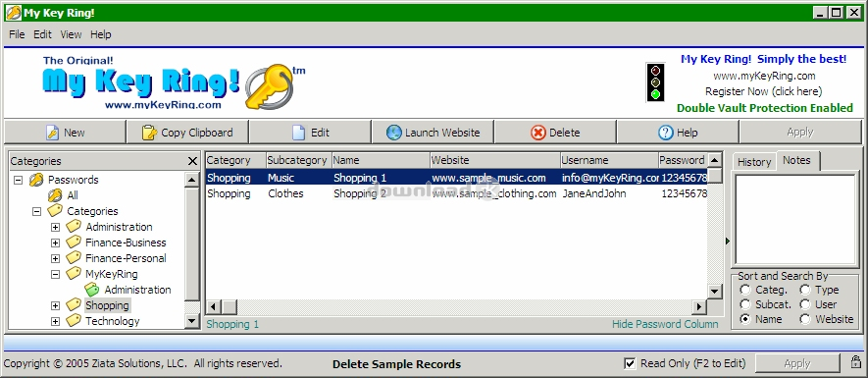868x378 pixels.
Task: Select the Categ. sort radio button
Action: coord(745,290)
